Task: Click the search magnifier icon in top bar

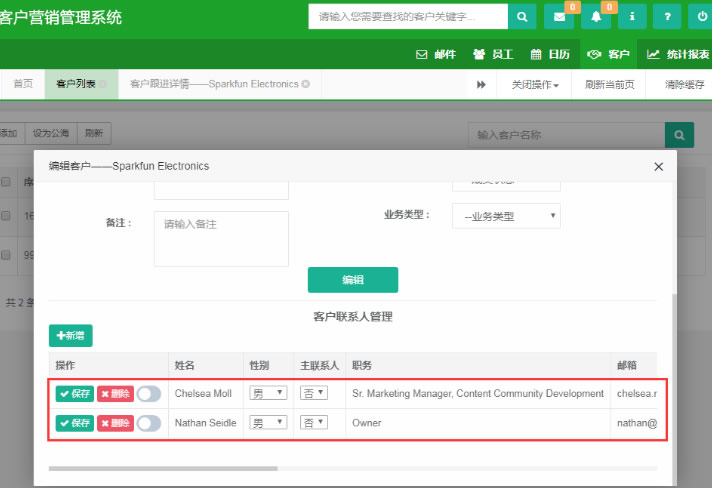Action: tap(522, 17)
